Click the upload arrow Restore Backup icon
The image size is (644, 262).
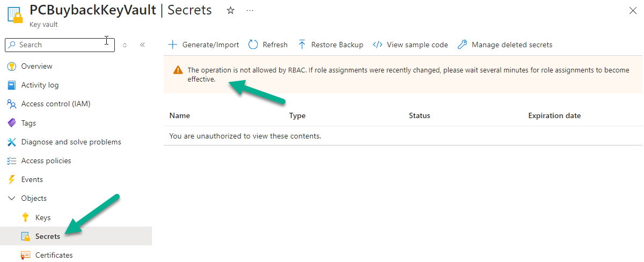coord(302,45)
